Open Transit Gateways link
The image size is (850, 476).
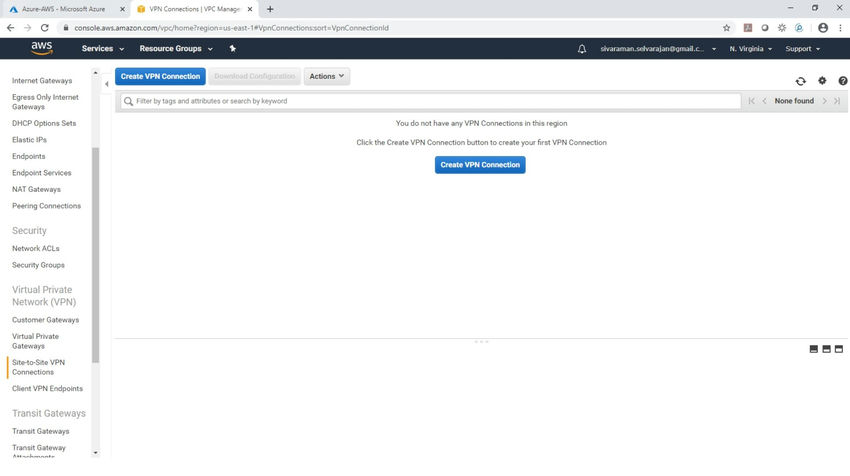[x=41, y=432]
